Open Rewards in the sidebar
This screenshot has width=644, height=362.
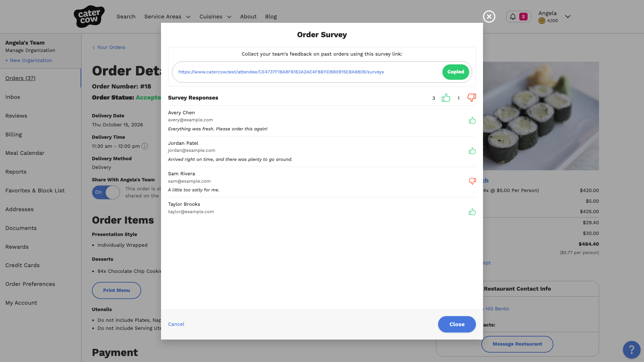pyautogui.click(x=17, y=247)
